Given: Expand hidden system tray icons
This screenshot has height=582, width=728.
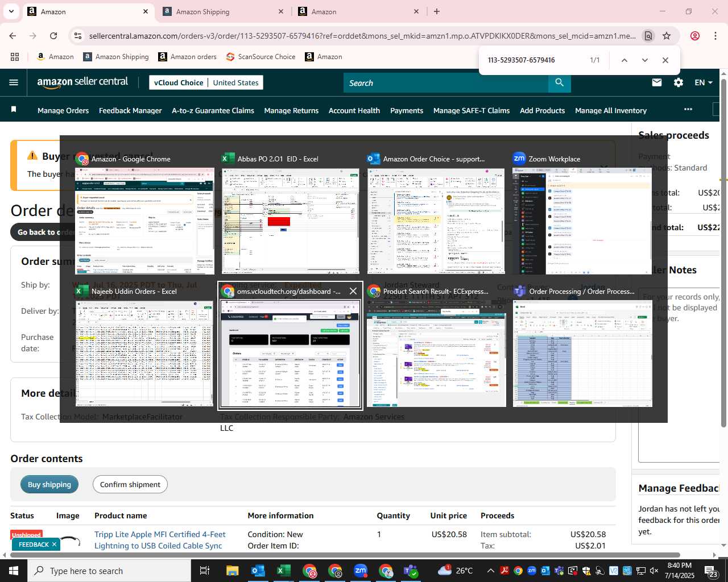Looking at the screenshot, I should point(490,571).
